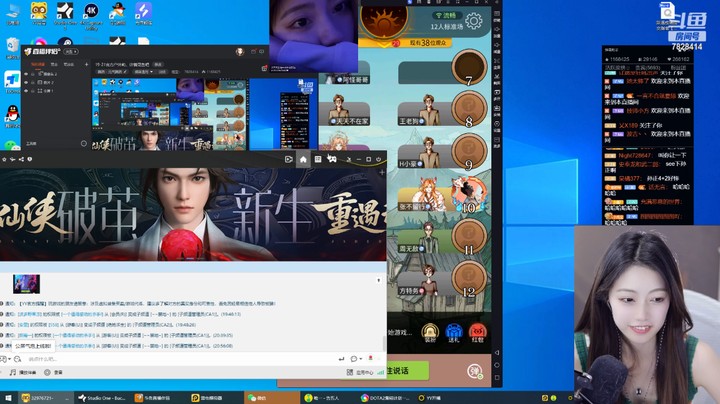Click YY chat vertical scrollbar
The width and height of the screenshot is (720, 404).
coord(384,343)
